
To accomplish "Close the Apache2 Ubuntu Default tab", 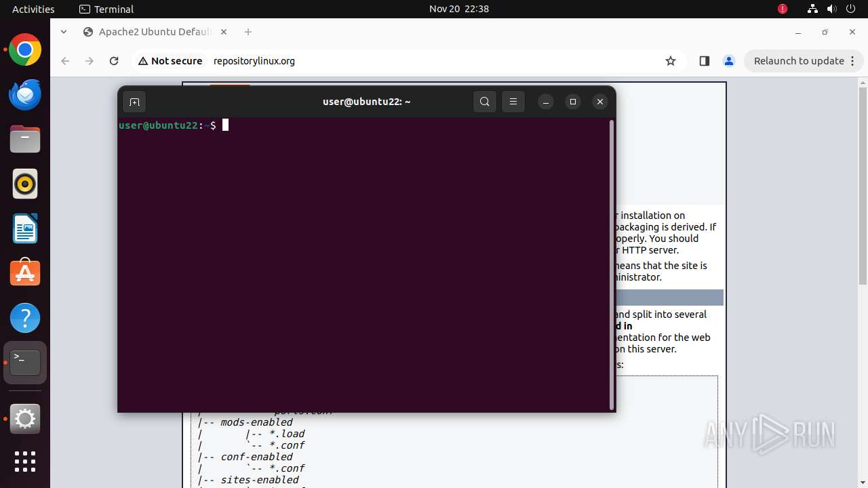I will pyautogui.click(x=224, y=32).
